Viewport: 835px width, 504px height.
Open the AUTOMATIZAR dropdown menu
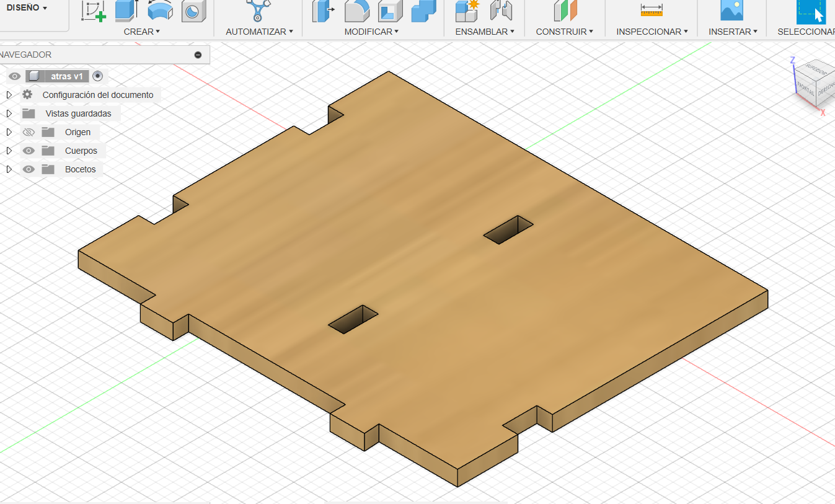[x=260, y=32]
